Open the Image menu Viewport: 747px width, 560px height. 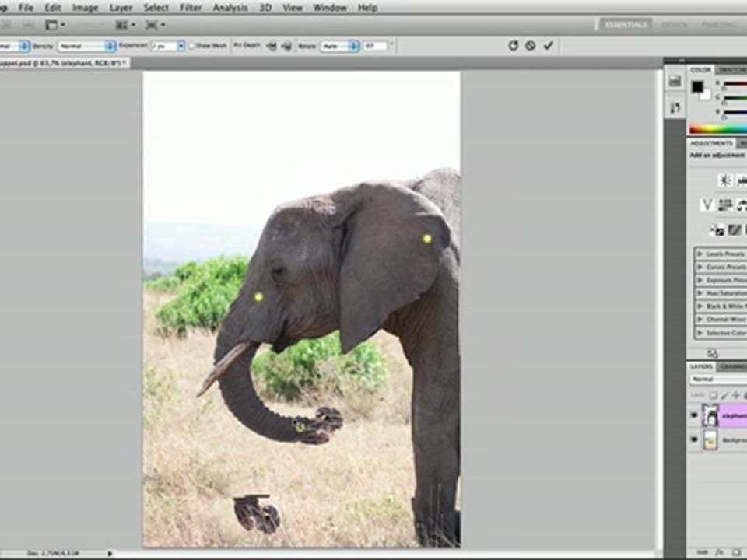[85, 8]
